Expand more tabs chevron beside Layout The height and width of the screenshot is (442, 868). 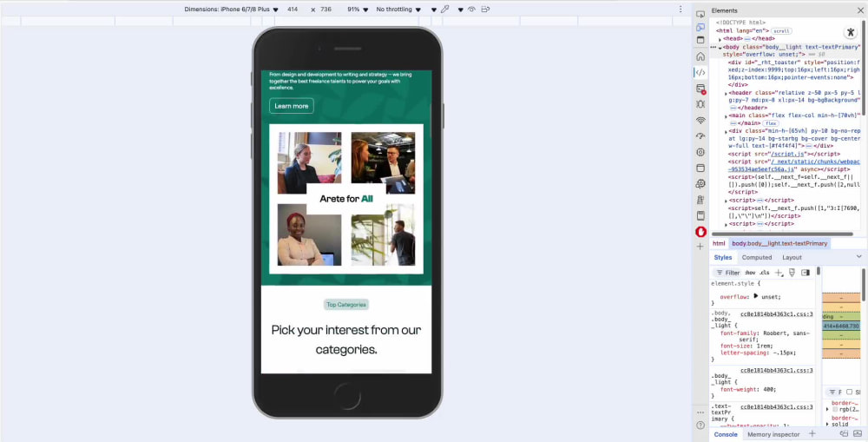(858, 257)
